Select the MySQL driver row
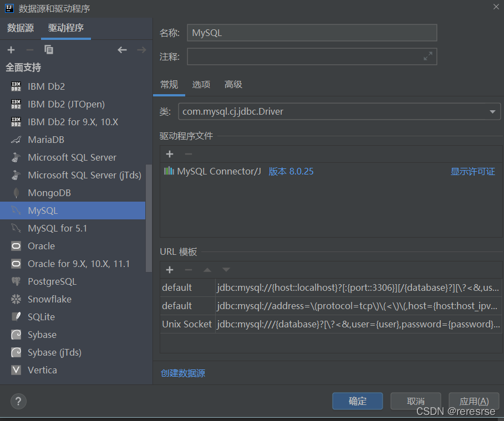The height and width of the screenshot is (421, 504). point(73,210)
